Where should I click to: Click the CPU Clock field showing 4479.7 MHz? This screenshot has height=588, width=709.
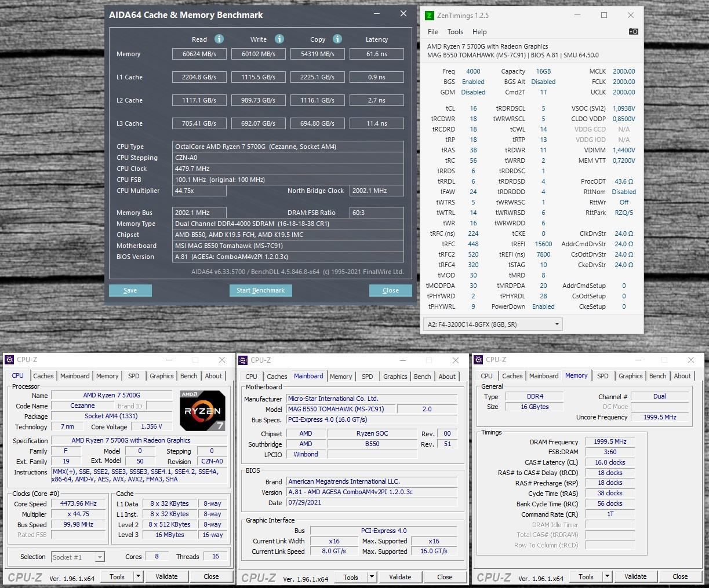[x=289, y=169]
